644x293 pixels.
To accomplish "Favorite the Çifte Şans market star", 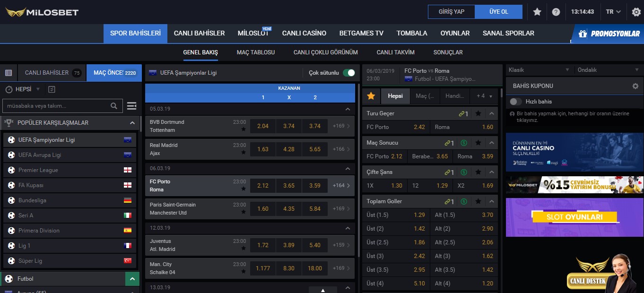I will click(x=478, y=172).
